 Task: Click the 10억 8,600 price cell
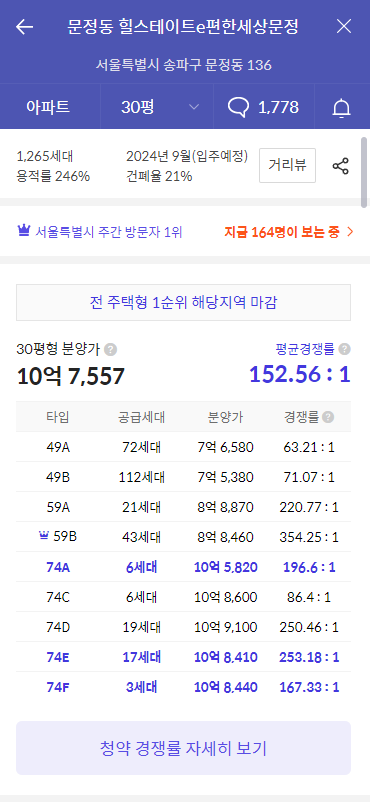(x=226, y=597)
